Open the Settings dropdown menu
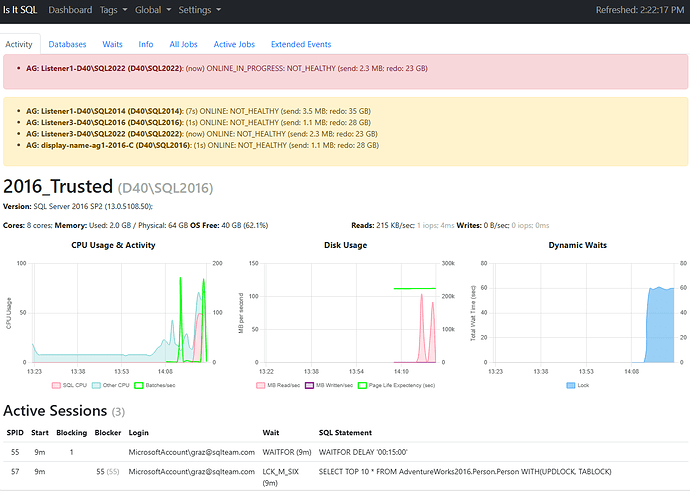 point(199,10)
